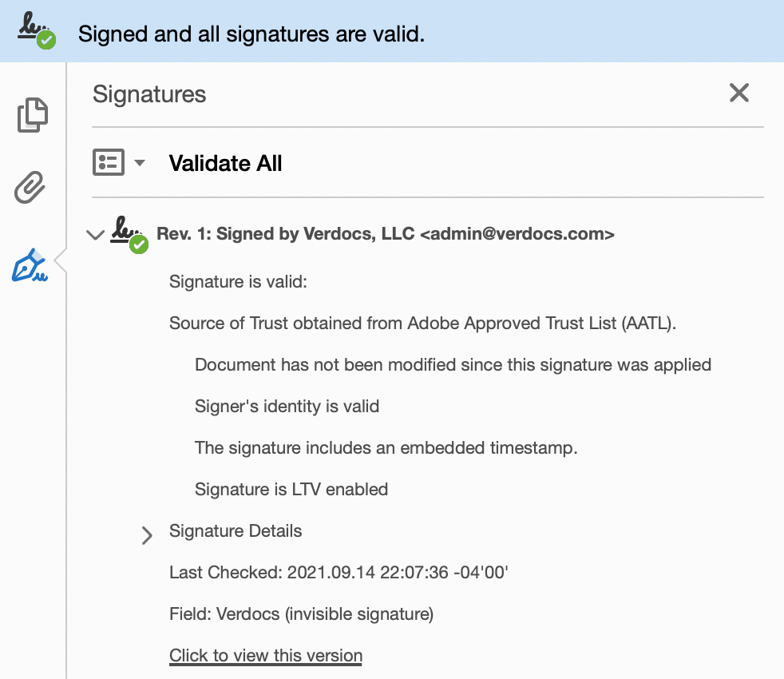The height and width of the screenshot is (679, 784).
Task: Select the Field: Verdocs invisible signature line
Action: 301,614
